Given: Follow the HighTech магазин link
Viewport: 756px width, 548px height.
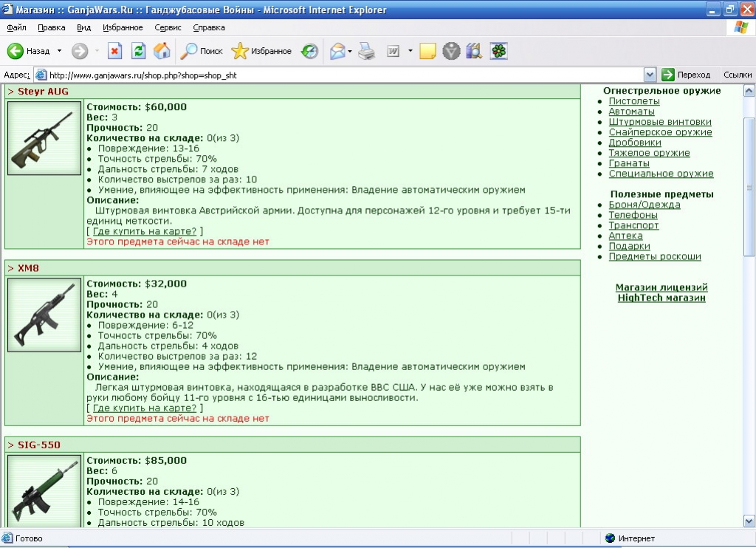Looking at the screenshot, I should click(x=661, y=298).
